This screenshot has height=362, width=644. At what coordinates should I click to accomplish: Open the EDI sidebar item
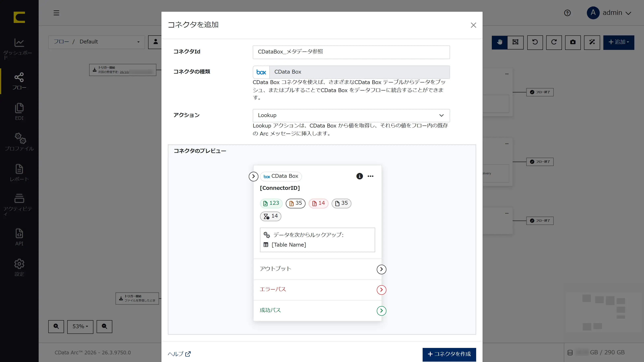19,112
